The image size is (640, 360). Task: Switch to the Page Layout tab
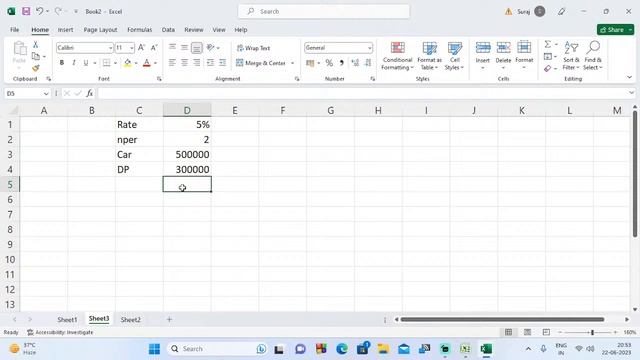[100, 30]
